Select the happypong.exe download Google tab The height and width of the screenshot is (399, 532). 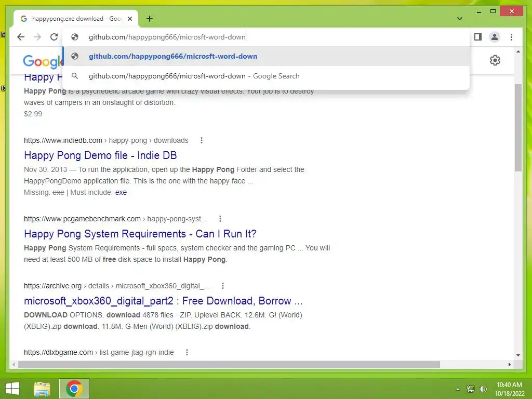pos(76,19)
